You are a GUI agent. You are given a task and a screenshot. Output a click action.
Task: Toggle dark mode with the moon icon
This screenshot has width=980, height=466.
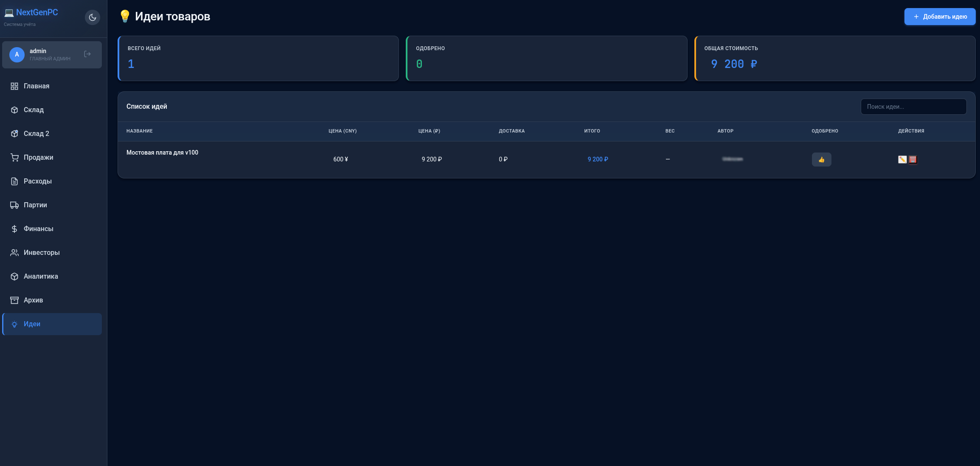pos(93,17)
